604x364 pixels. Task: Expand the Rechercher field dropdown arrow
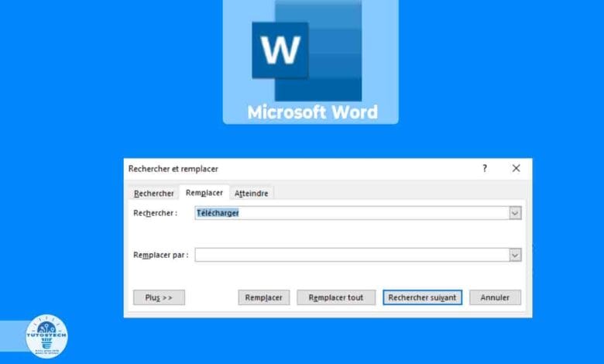tap(515, 213)
